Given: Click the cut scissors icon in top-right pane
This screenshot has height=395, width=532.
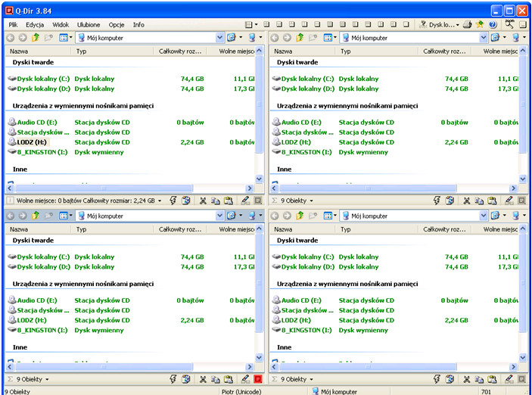Looking at the screenshot, I should (x=467, y=201).
